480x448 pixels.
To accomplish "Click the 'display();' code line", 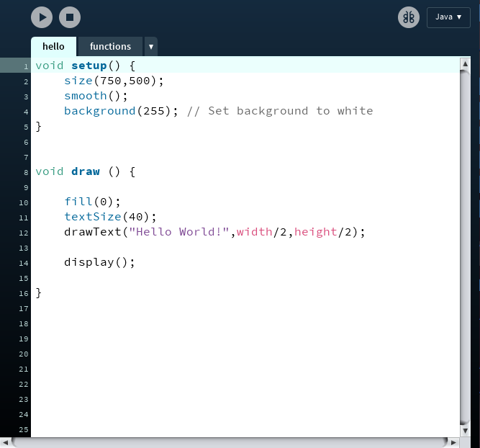I will pyautogui.click(x=99, y=262).
